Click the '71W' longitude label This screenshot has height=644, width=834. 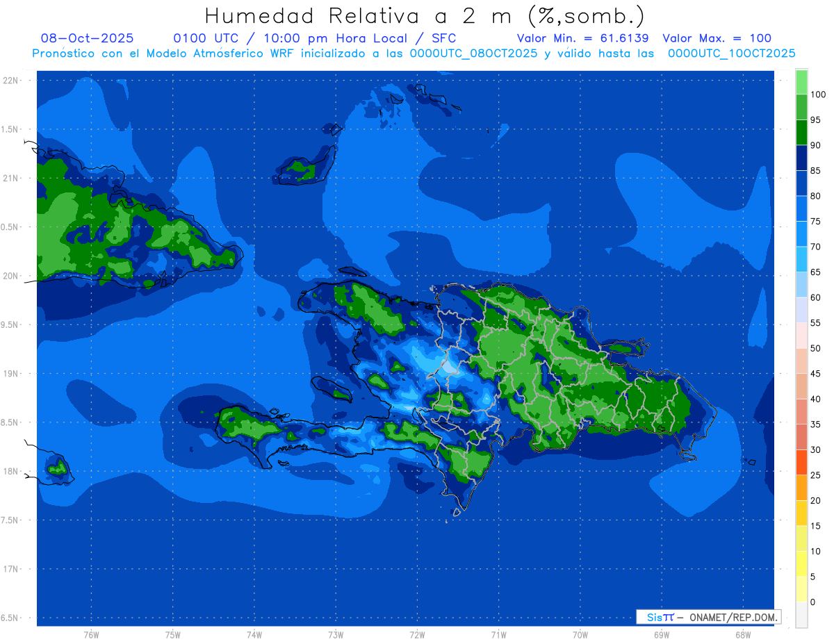click(x=498, y=635)
